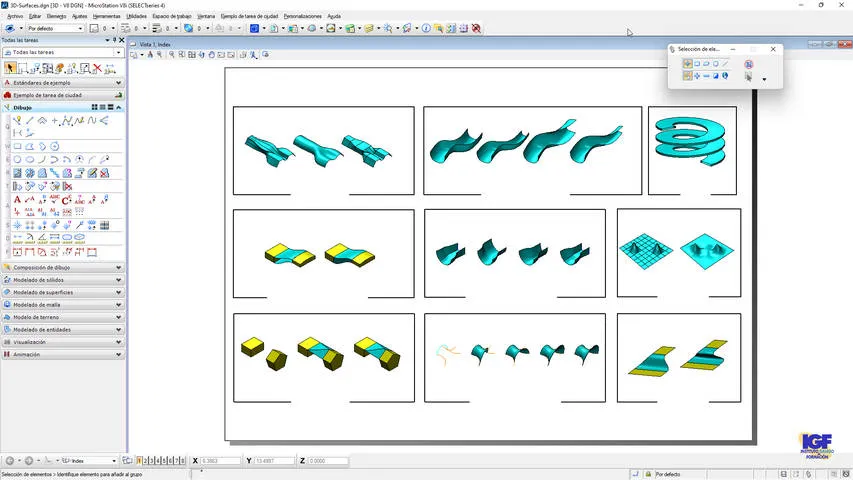This screenshot has width=853, height=480.
Task: Switch Dibujo panel to icon layout
Action: 95,108
